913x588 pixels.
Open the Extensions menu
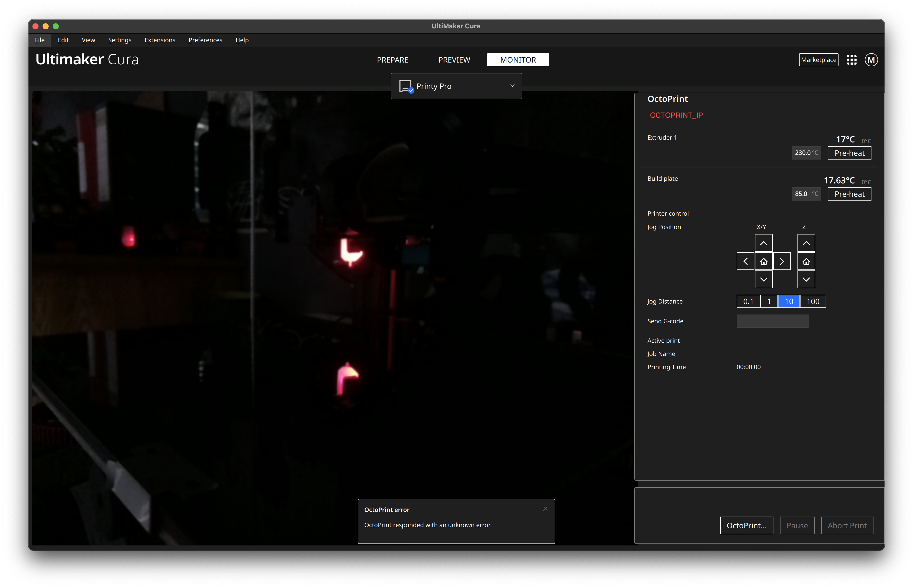click(x=160, y=40)
